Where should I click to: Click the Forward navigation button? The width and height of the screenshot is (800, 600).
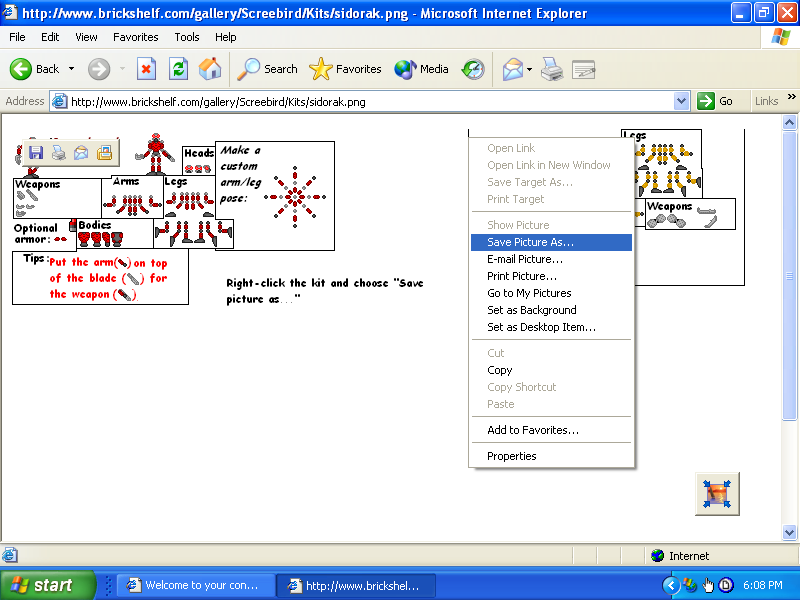[99, 69]
